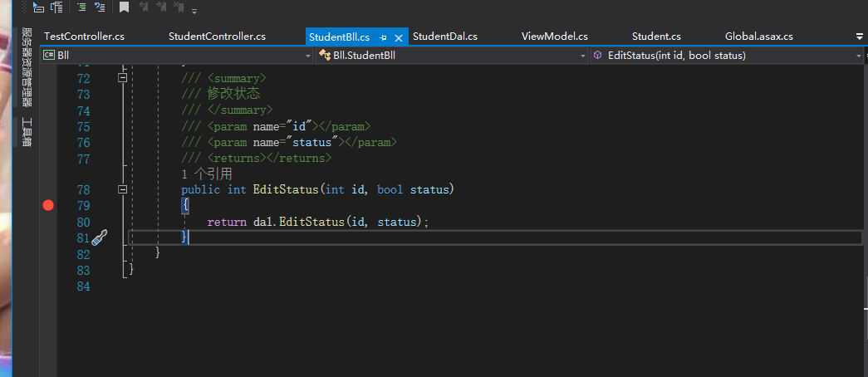The image size is (868, 377).
Task: Collapse the summary comment block at line 72
Action: 123,78
